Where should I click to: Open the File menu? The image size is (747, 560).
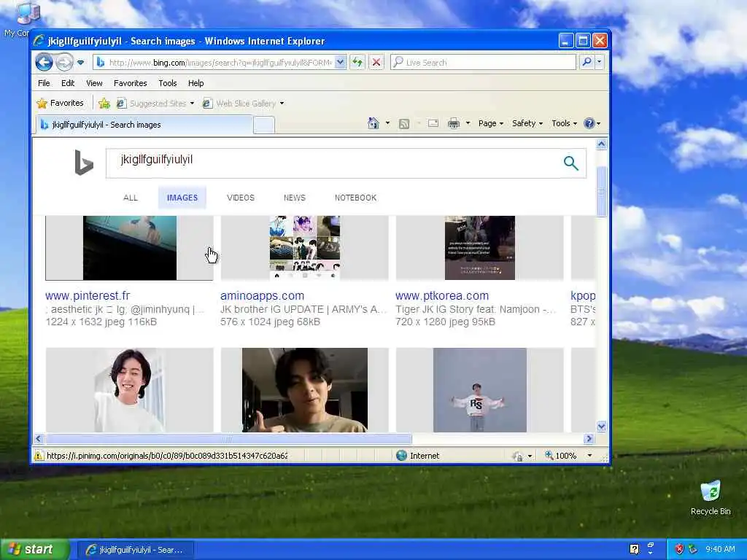tap(44, 83)
